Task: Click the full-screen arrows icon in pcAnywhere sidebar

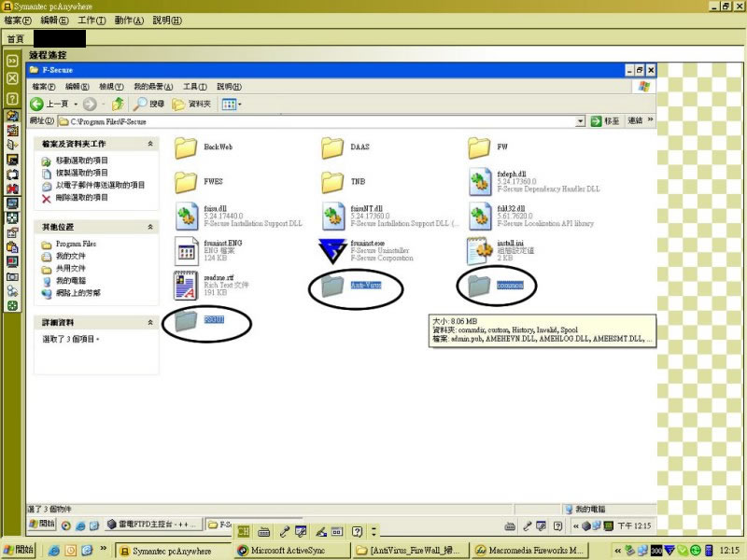Action: 12,218
